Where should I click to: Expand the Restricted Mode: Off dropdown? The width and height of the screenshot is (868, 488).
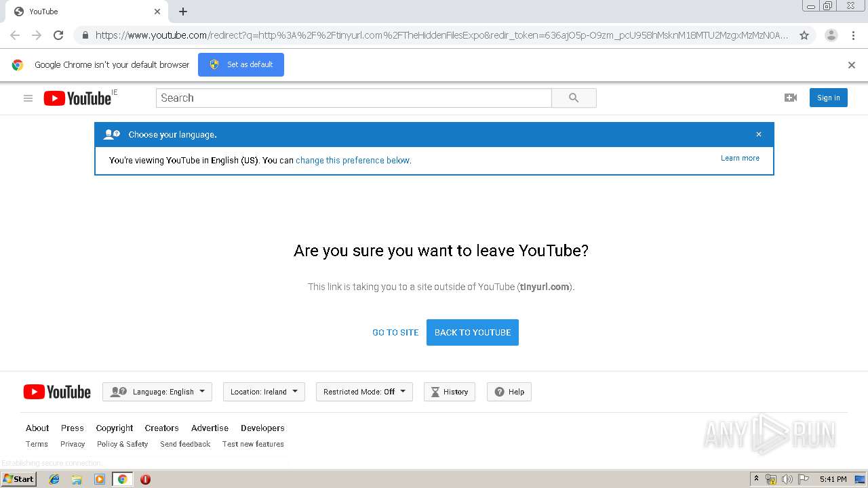364,392
